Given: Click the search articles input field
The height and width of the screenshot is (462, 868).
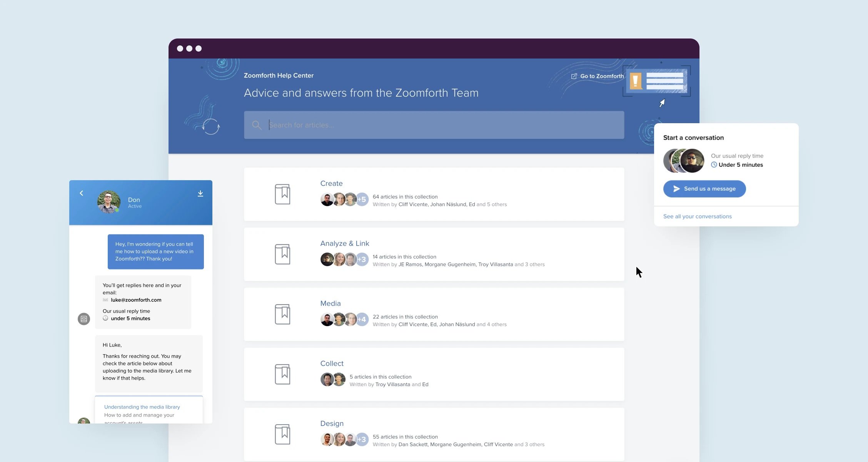Looking at the screenshot, I should pos(434,125).
